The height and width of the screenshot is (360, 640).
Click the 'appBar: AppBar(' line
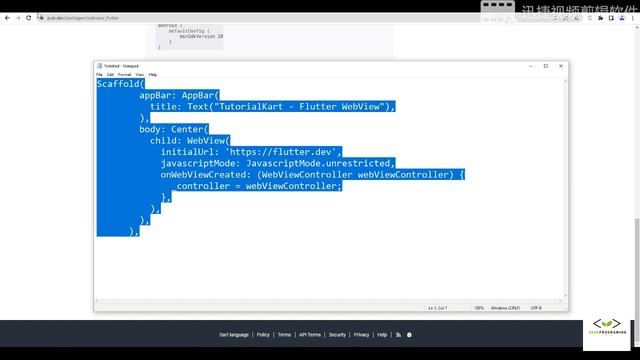coord(179,96)
